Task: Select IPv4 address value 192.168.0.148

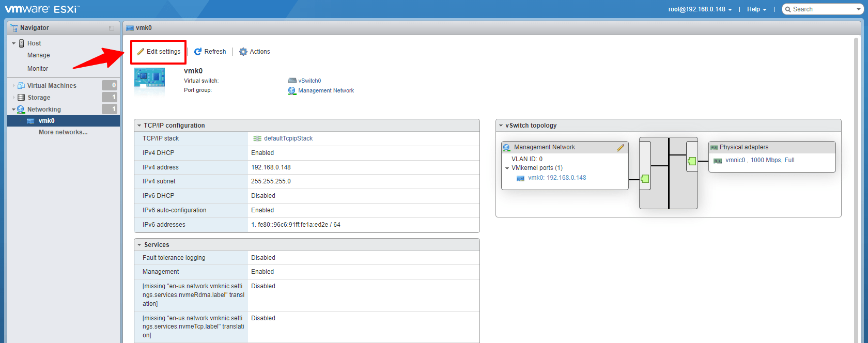Action: point(271,167)
